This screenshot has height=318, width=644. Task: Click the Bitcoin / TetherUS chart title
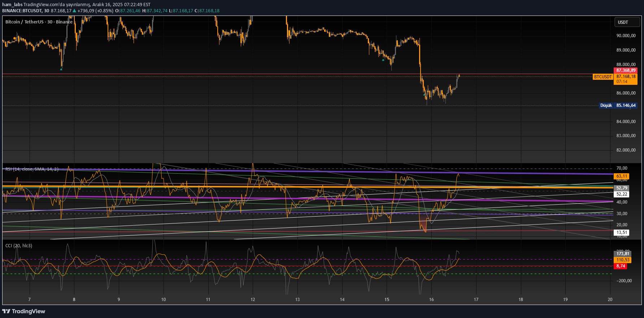click(x=39, y=22)
